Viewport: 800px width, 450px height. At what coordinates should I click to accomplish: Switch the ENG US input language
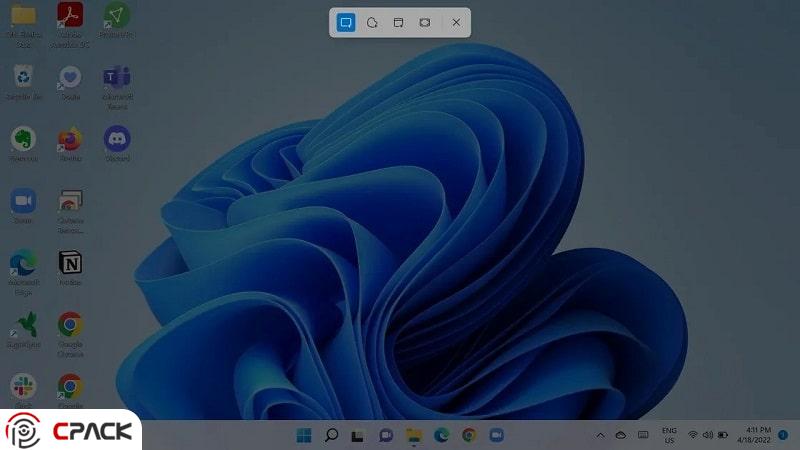[x=669, y=435]
